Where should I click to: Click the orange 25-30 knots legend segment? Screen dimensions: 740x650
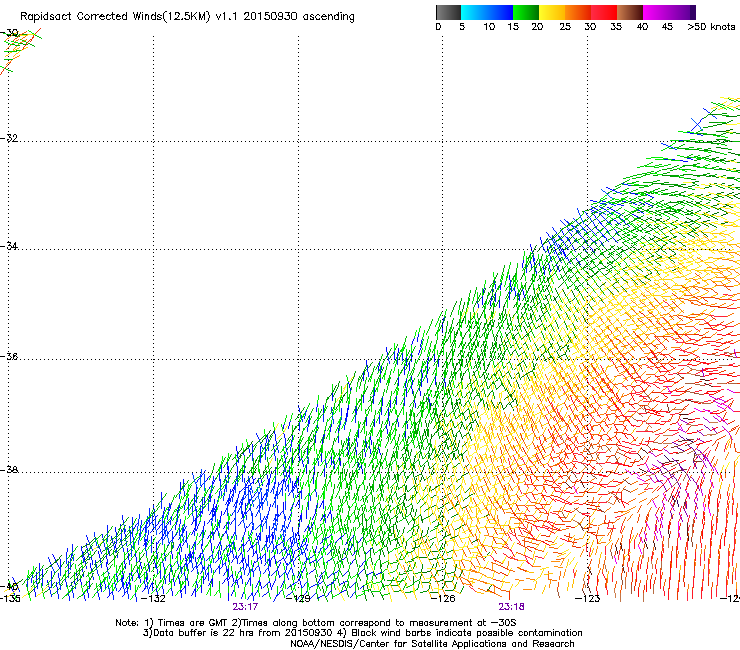(x=578, y=12)
